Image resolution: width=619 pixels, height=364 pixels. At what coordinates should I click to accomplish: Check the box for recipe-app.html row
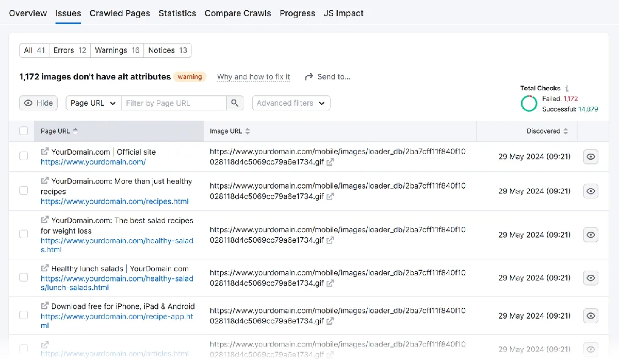(x=24, y=315)
